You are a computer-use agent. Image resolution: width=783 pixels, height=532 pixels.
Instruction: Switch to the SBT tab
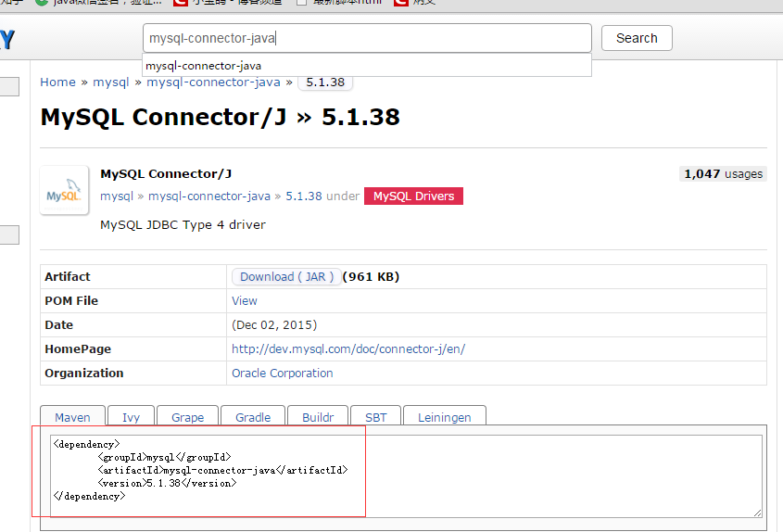click(375, 417)
